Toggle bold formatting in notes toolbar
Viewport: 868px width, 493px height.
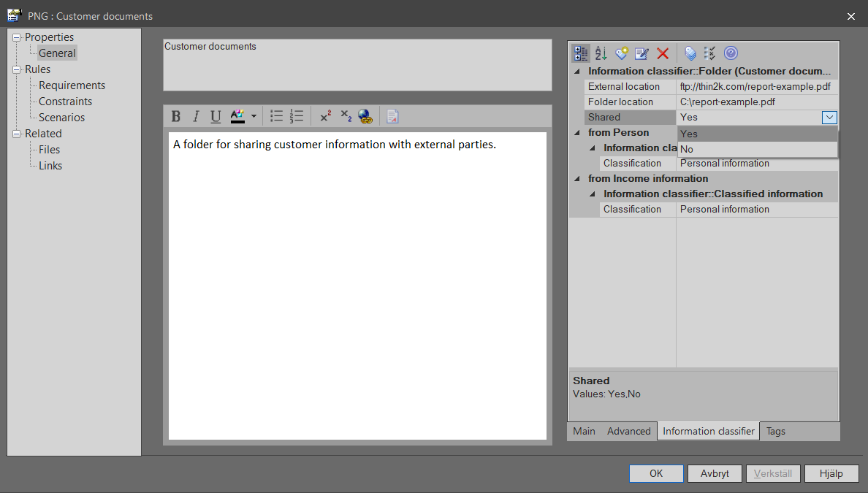tap(175, 116)
